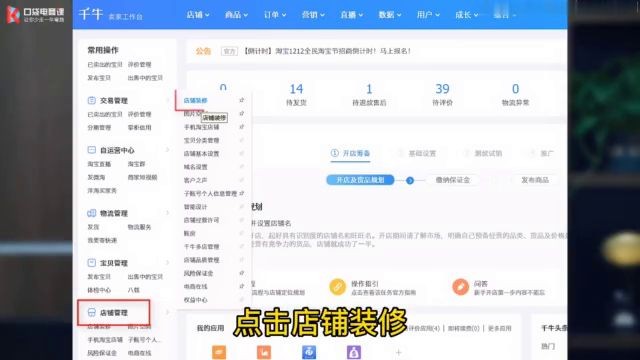The image size is (640, 360).
Task: Open the 淘宝1212 countdown announcement link
Action: (327, 51)
